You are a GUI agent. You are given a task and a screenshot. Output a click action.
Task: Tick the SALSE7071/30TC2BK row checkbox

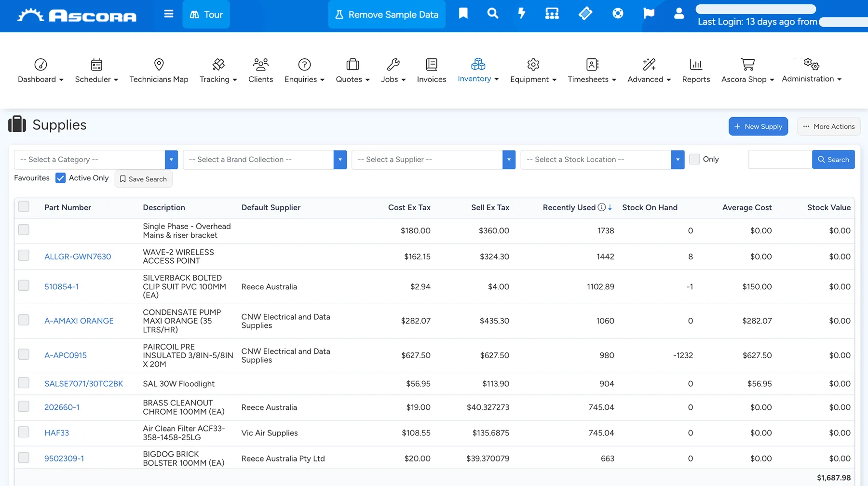click(24, 383)
